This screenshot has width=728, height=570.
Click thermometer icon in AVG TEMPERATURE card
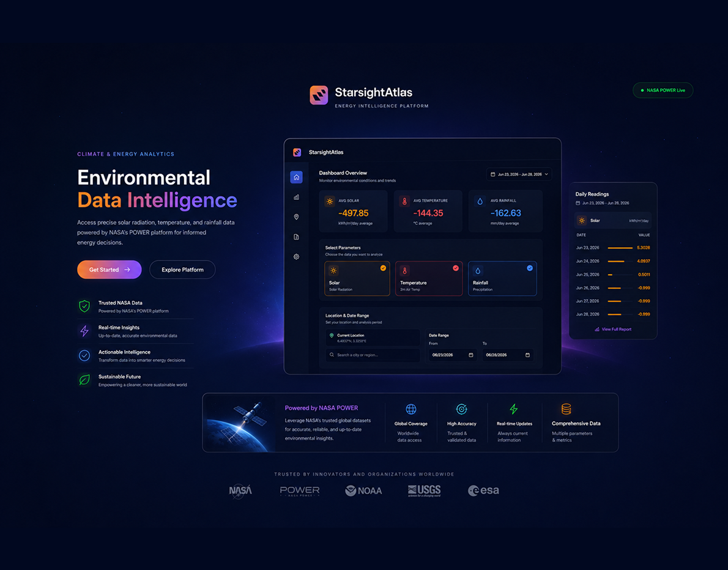[x=404, y=201]
